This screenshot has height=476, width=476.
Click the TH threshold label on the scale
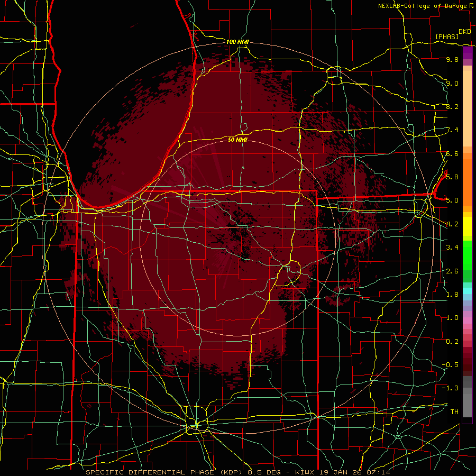(454, 411)
